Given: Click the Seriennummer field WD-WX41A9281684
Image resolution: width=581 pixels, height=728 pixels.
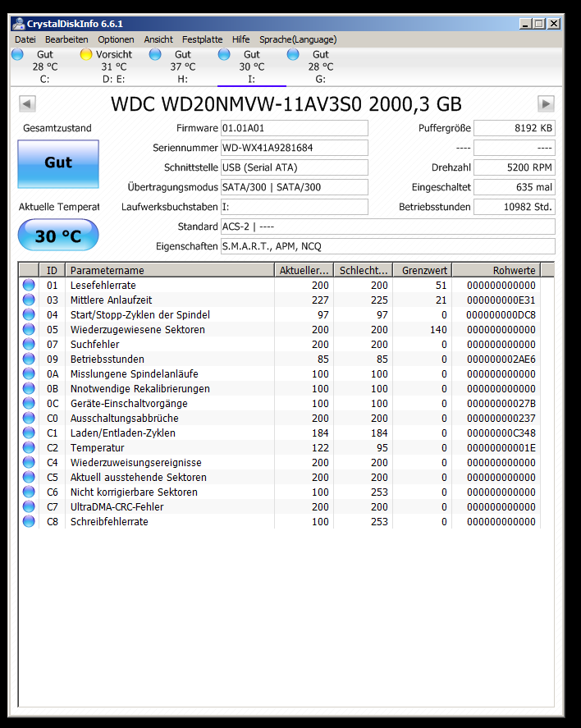Looking at the screenshot, I should 295,148.
